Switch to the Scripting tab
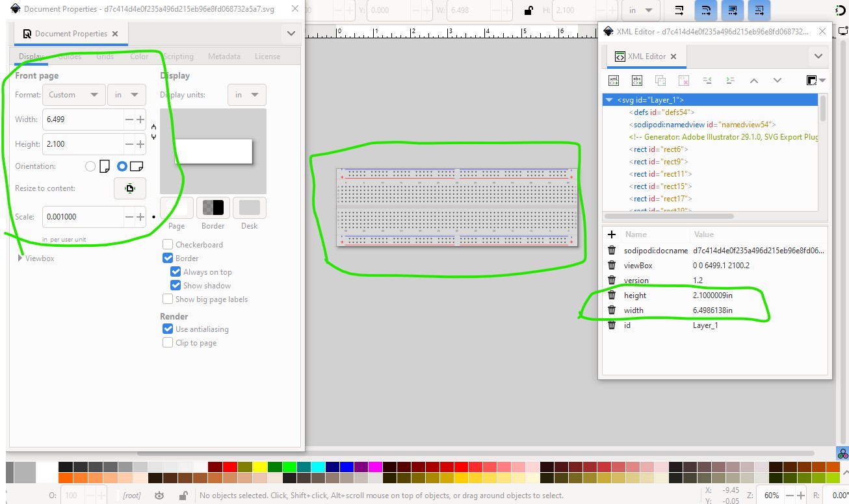This screenshot has width=849, height=504. [x=178, y=57]
